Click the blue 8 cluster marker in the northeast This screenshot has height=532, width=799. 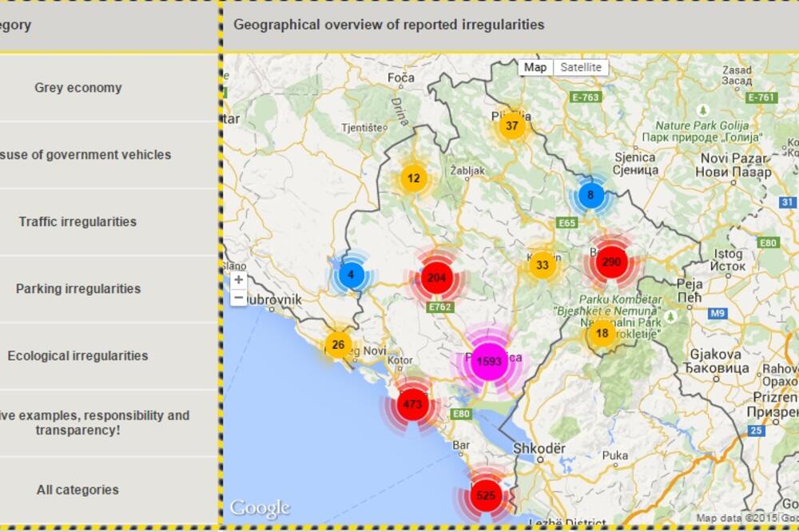[590, 193]
